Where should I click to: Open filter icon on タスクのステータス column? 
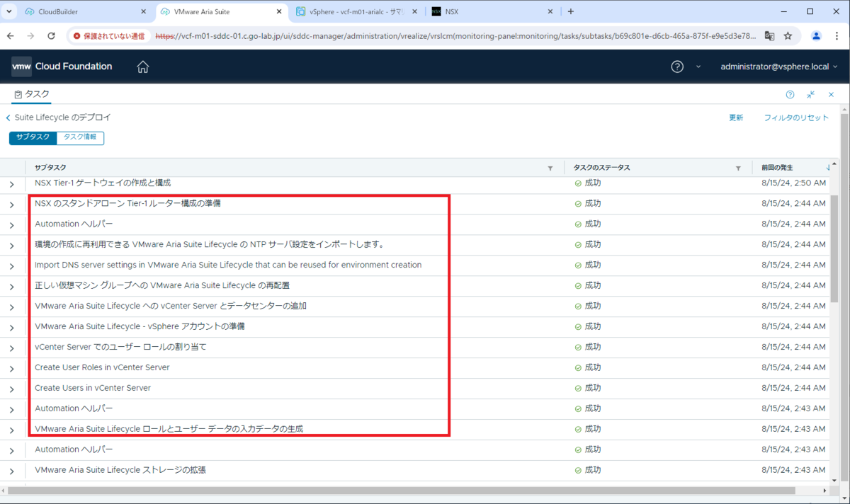pyautogui.click(x=738, y=168)
